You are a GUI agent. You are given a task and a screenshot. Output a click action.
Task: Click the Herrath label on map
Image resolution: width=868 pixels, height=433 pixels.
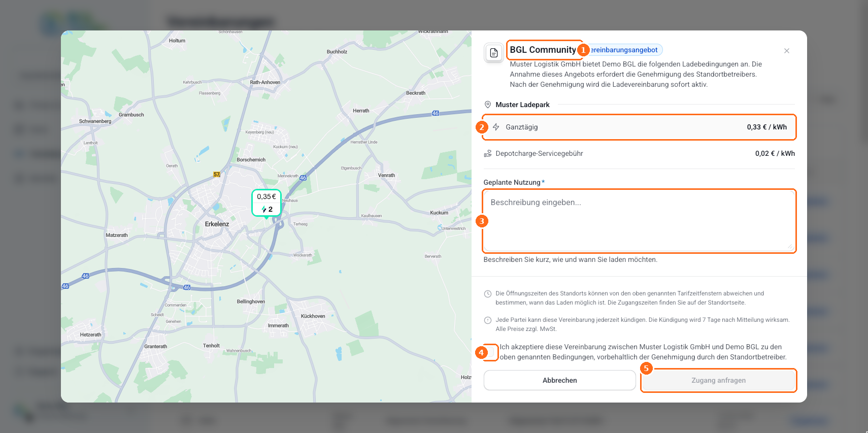coord(361,111)
